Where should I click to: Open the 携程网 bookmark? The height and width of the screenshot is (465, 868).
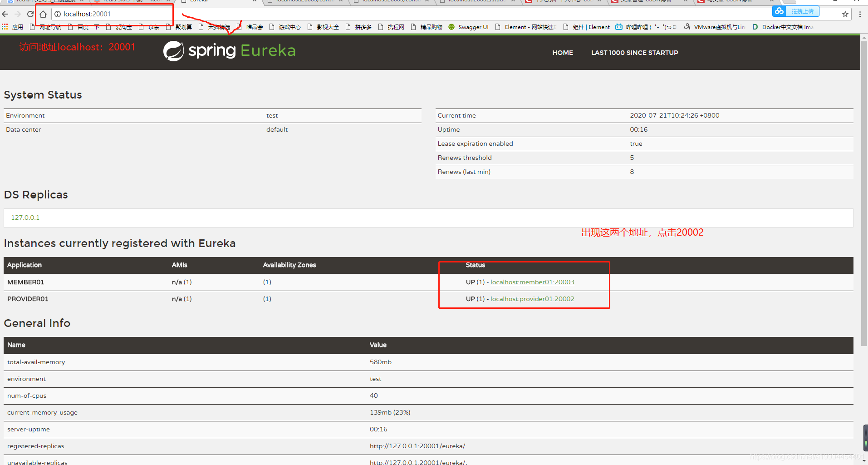[391, 27]
